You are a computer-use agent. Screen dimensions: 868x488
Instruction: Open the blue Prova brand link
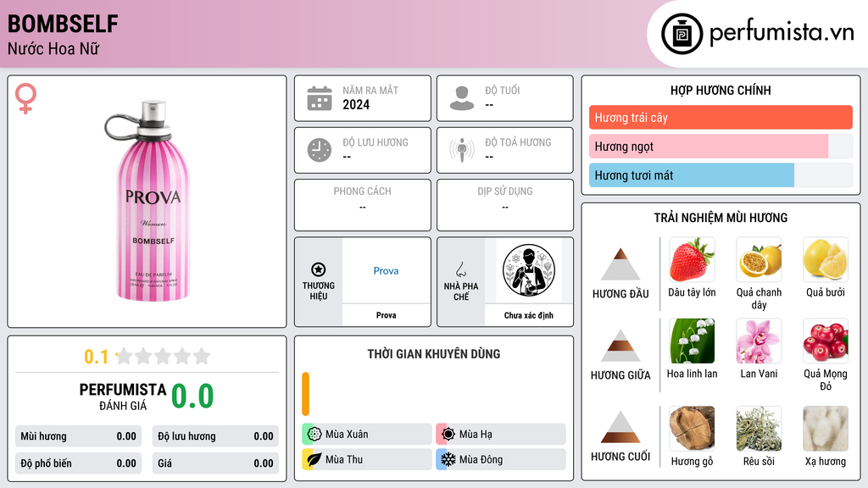(386, 270)
